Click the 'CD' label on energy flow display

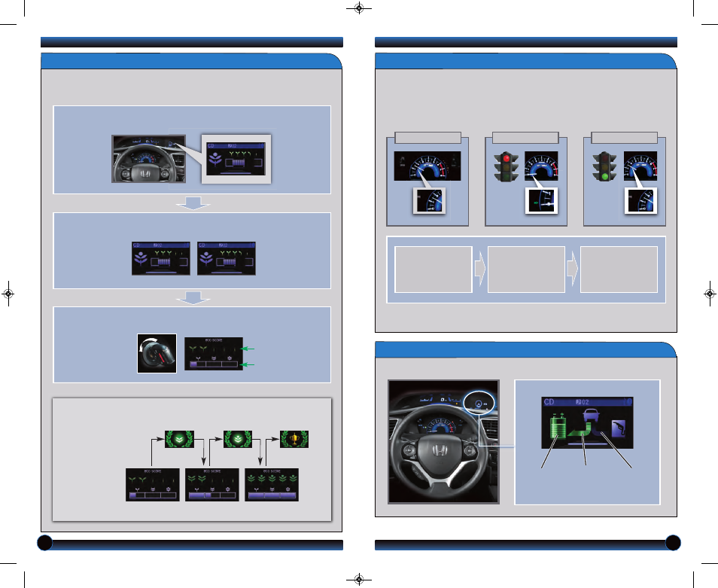tap(549, 402)
